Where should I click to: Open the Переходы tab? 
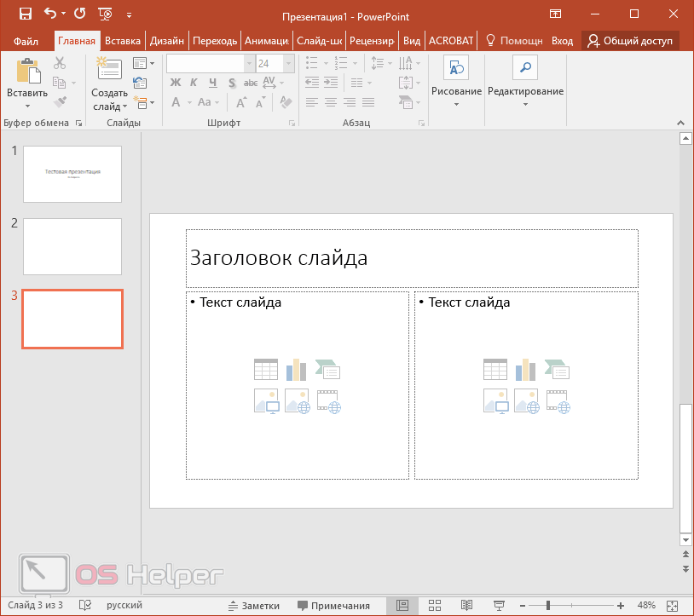point(215,41)
